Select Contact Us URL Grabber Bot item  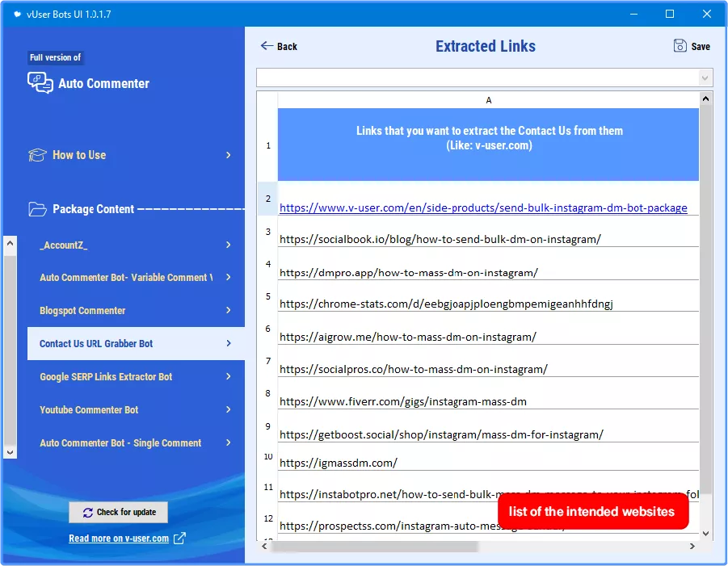point(136,343)
